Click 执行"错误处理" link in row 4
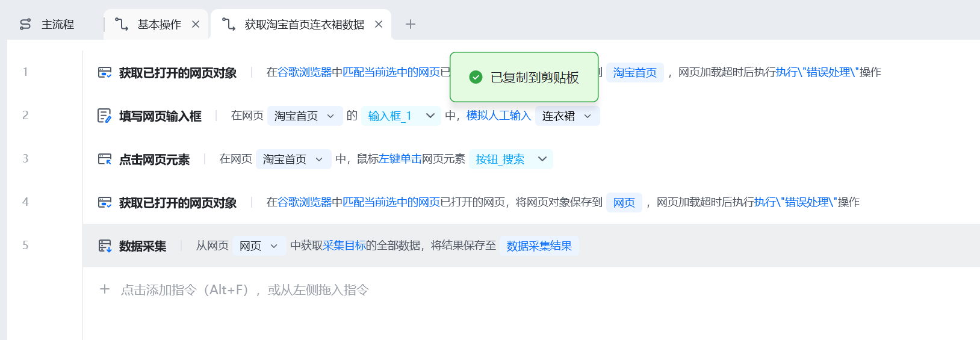Viewport: 980px width, 340px height. (x=795, y=202)
